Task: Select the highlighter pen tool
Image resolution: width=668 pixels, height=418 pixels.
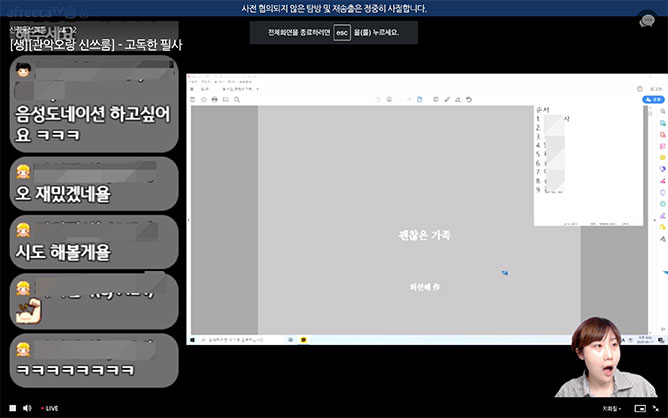Action: point(447,99)
